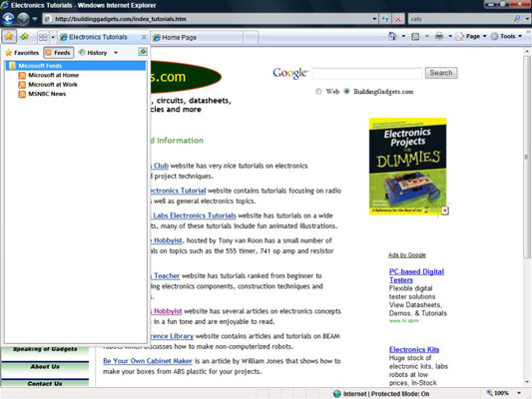The width and height of the screenshot is (532, 399).
Task: Open the tab list dropdown arrow
Action: coord(53,37)
